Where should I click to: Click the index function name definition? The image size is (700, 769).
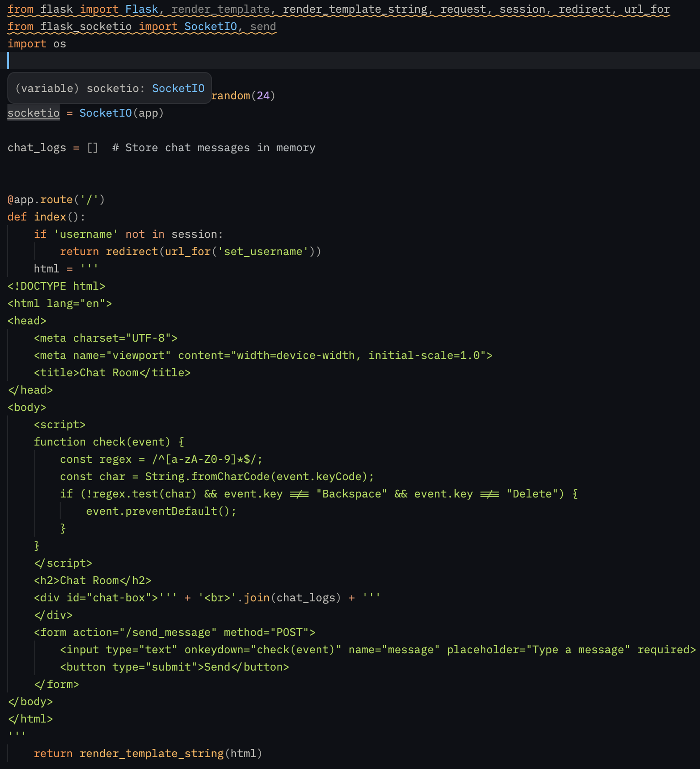click(50, 217)
